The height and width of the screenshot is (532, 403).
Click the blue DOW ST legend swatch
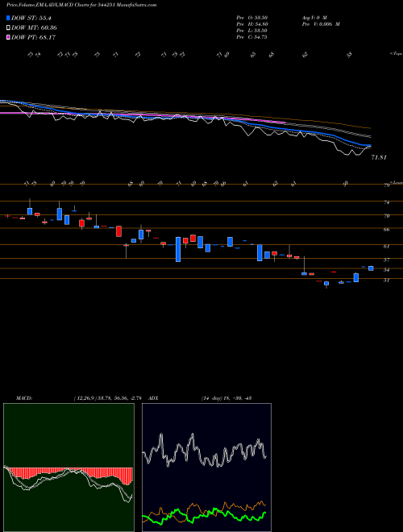[9, 18]
